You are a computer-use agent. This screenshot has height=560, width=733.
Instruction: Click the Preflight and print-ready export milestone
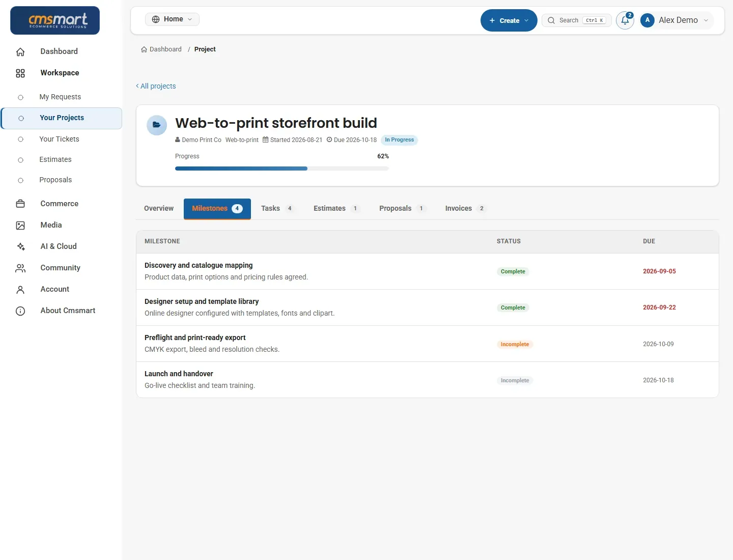pos(195,338)
